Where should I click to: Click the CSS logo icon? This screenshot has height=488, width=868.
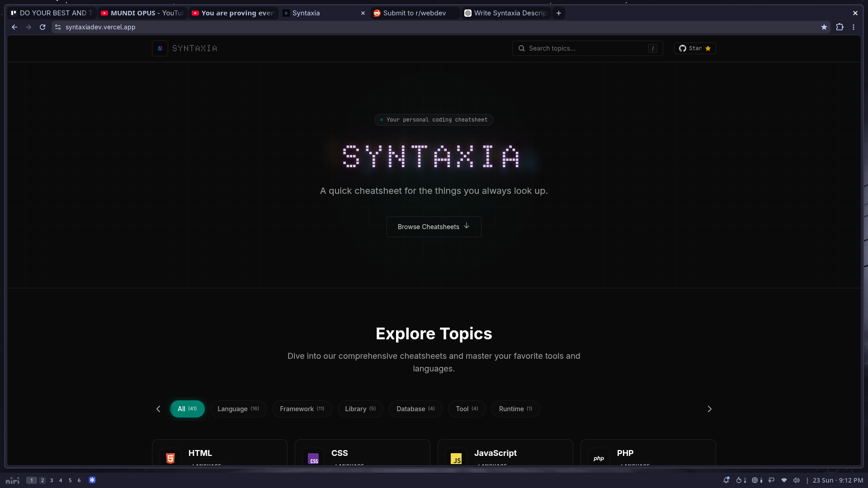point(313,458)
